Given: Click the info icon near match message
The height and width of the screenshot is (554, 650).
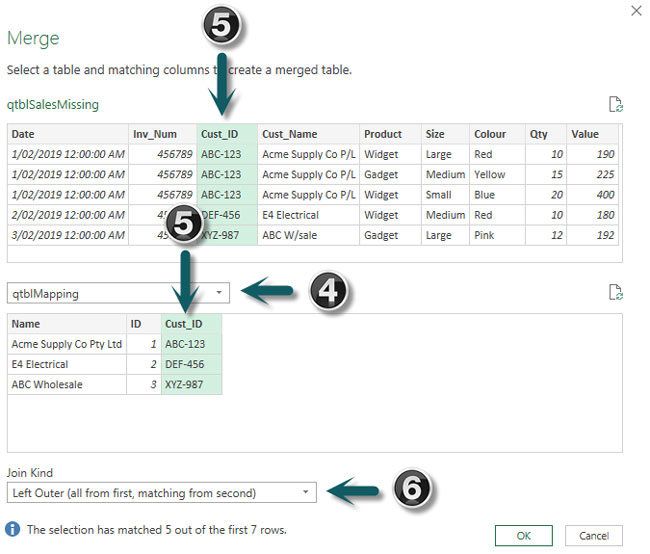Looking at the screenshot, I should click(x=13, y=528).
